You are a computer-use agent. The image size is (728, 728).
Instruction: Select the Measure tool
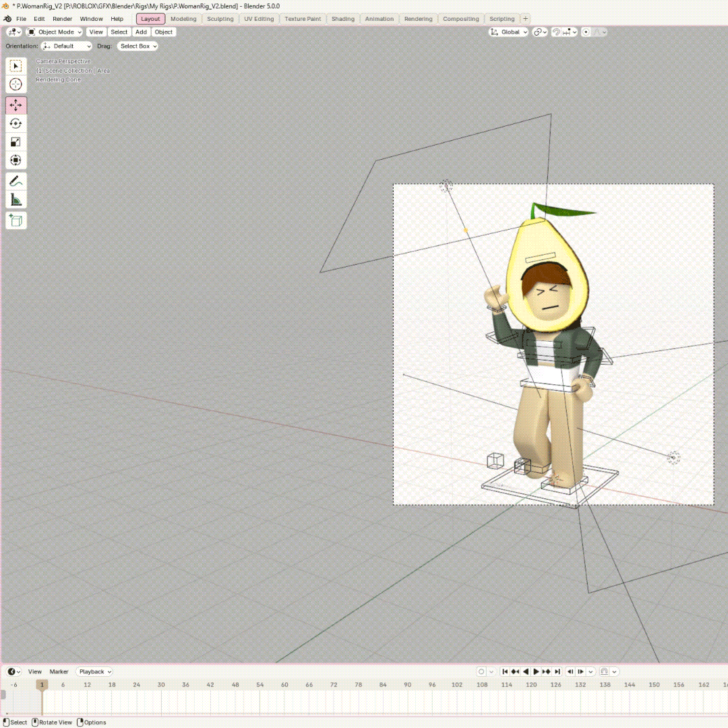point(16,200)
